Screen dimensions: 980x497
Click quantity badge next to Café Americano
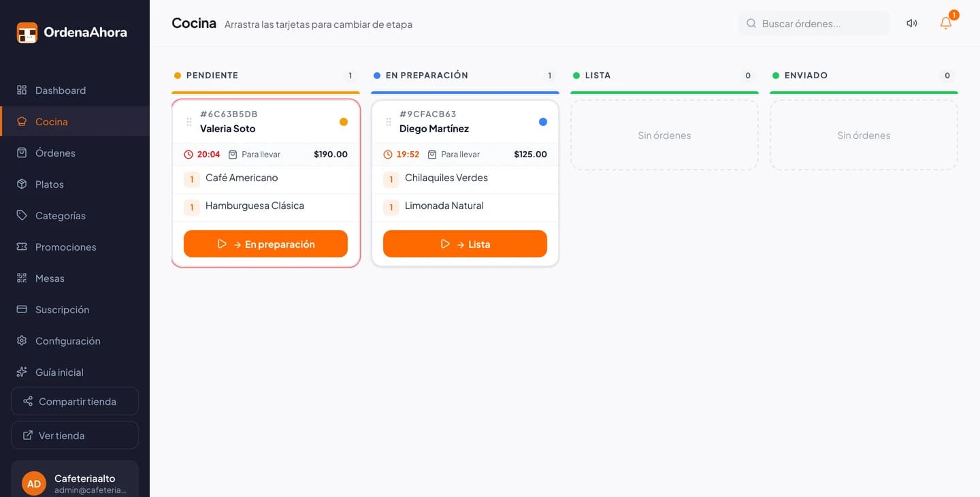tap(192, 180)
